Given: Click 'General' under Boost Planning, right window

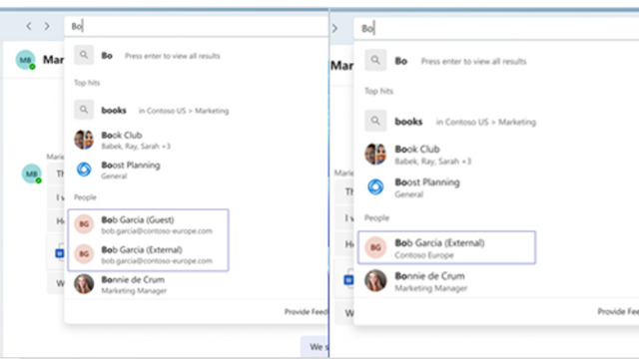Looking at the screenshot, I should click(409, 194).
